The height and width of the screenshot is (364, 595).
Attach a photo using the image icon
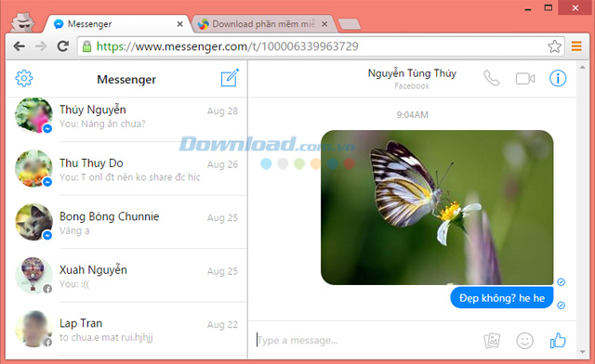[x=492, y=341]
